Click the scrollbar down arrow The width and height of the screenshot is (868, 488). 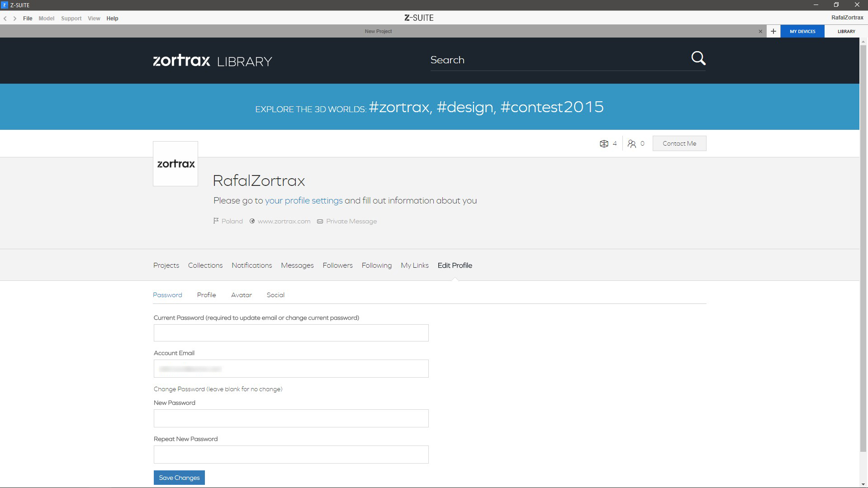pos(863,484)
